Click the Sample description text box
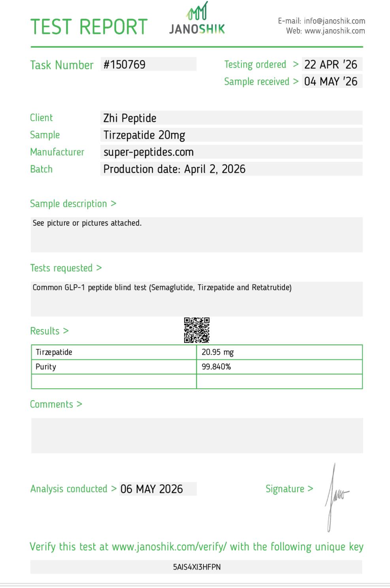This screenshot has height=588, width=390. 197,234
